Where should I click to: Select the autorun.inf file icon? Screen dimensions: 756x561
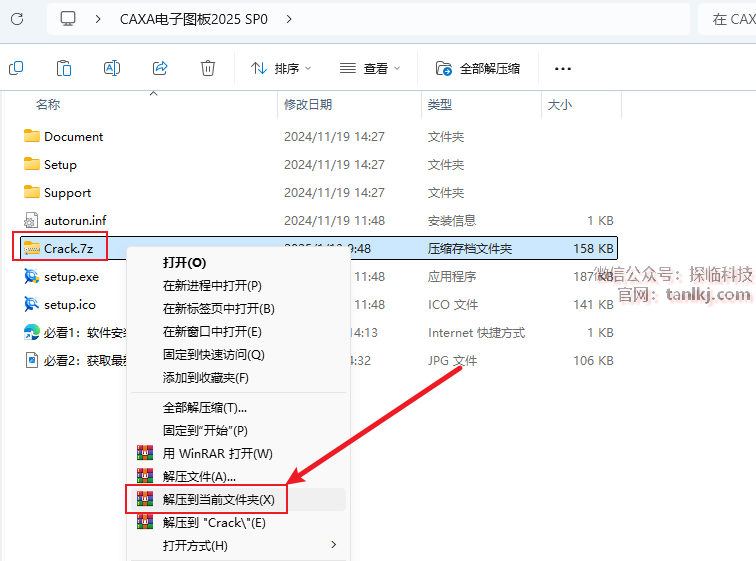point(31,220)
